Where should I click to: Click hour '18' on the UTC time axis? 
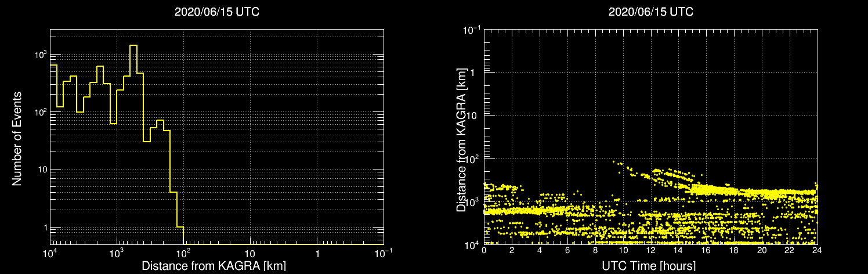pyautogui.click(x=734, y=250)
